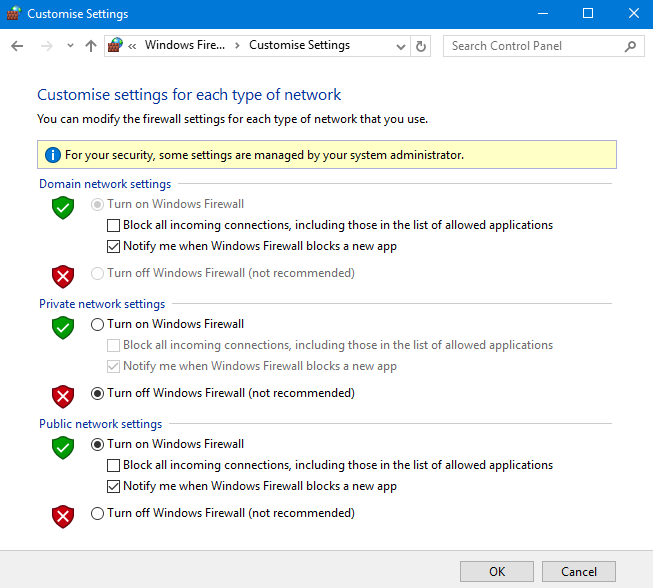Expand the breadcrumb double-chevron overflow

coord(132,46)
